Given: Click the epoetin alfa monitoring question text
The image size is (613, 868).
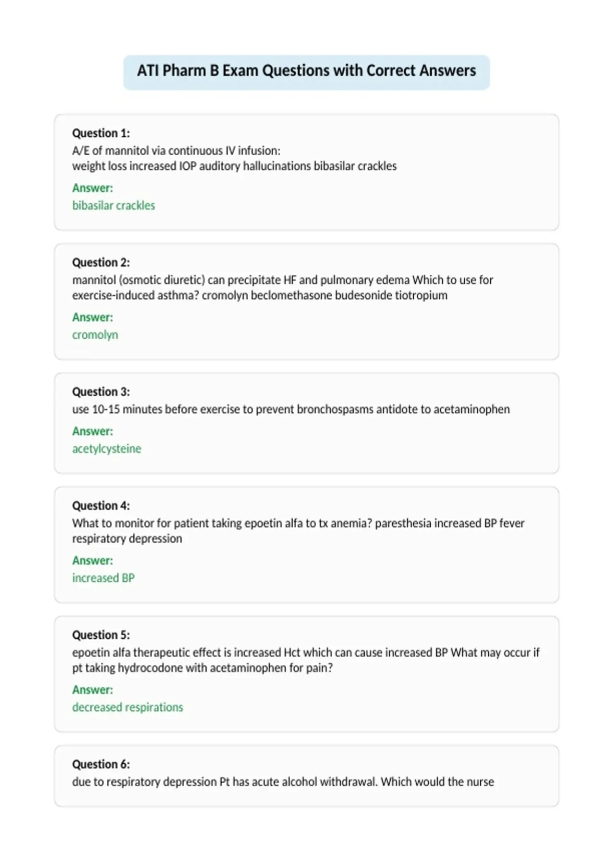Looking at the screenshot, I should point(298,531).
